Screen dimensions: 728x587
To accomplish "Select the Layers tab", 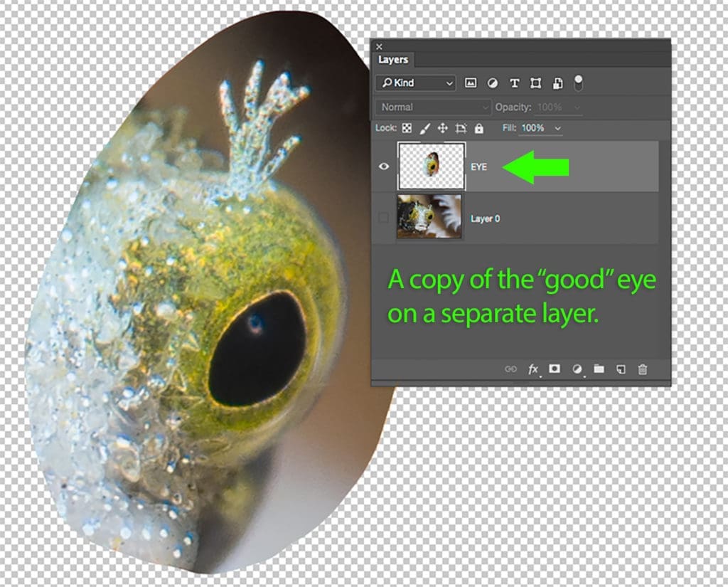I will point(392,60).
